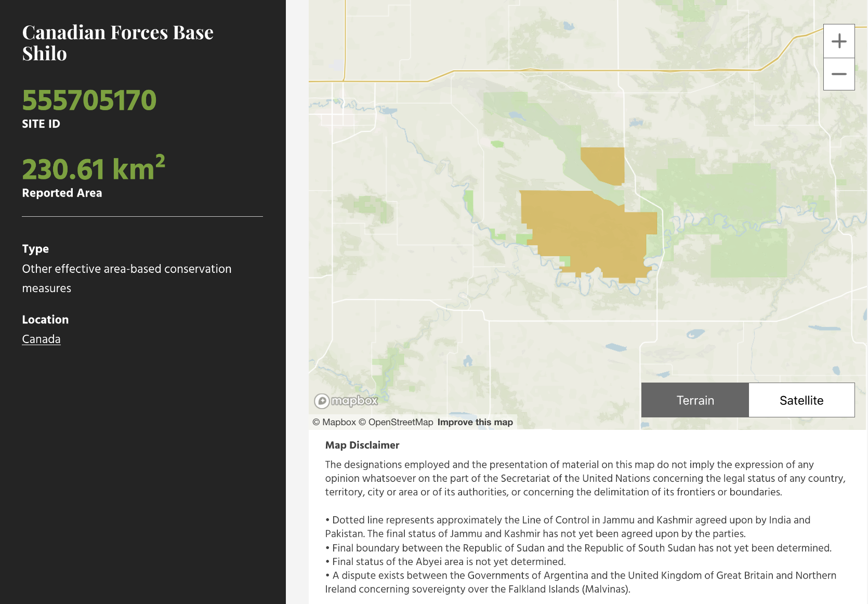Click the SITE ID label
Screen dimensions: 868x604
click(x=41, y=124)
